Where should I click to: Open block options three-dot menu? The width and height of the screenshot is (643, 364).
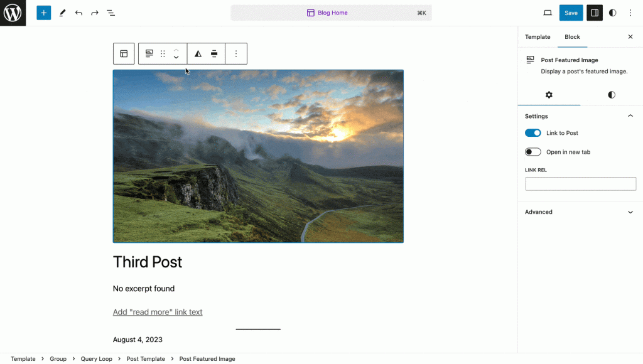[236, 54]
